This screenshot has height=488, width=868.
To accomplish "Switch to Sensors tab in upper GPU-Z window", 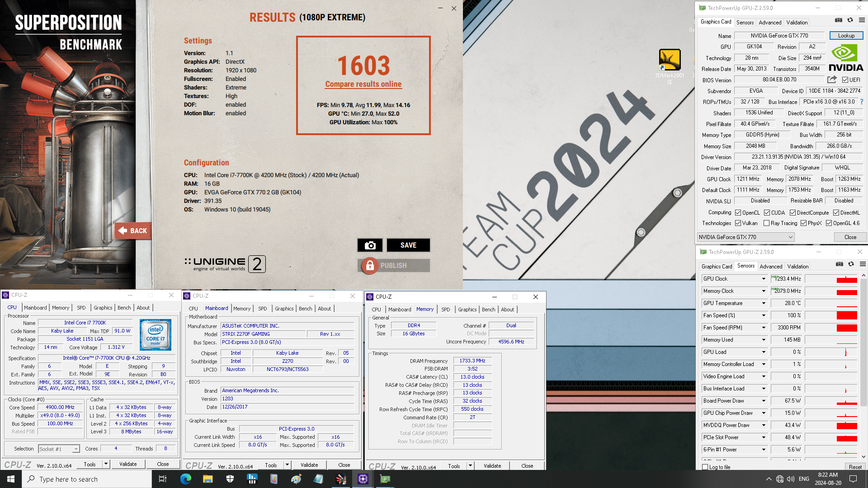I will pyautogui.click(x=745, y=22).
